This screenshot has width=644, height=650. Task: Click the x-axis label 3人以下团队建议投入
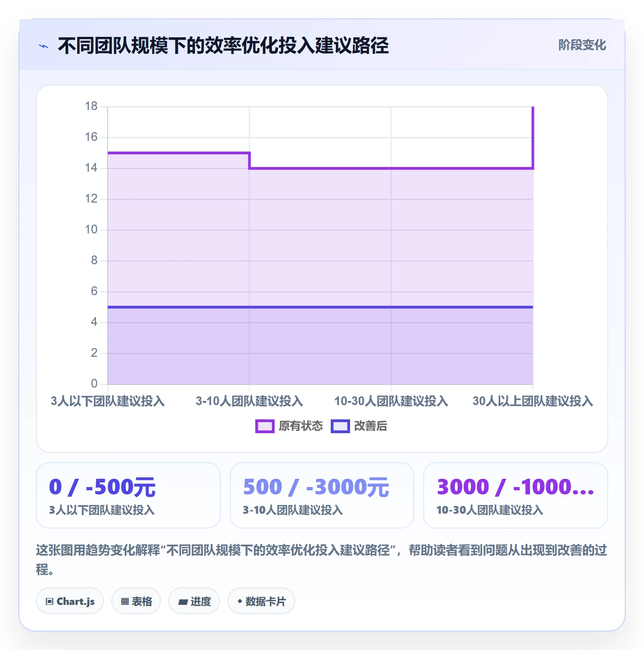[x=108, y=401]
